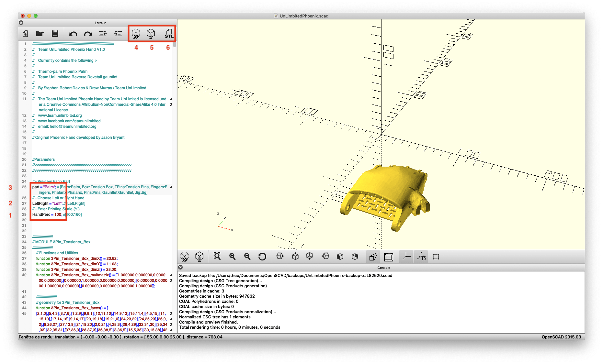Switch to the Top view

click(295, 257)
